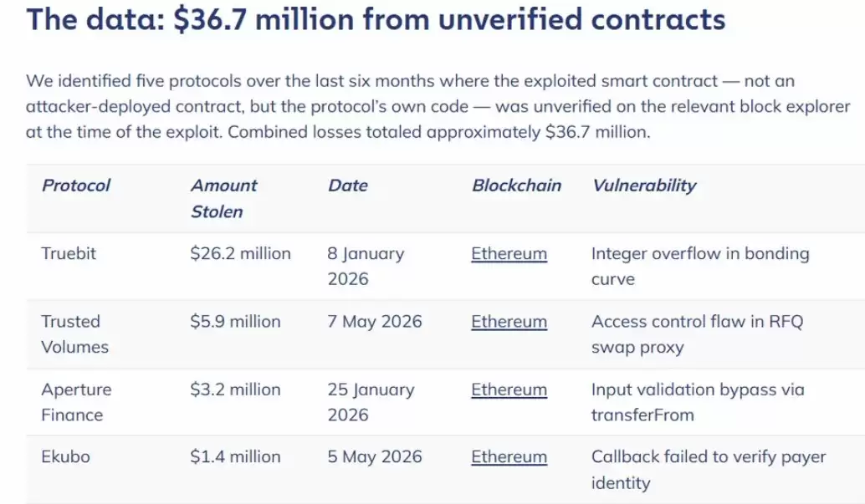Click the Callback failed to verify payer identity text

coord(709,470)
